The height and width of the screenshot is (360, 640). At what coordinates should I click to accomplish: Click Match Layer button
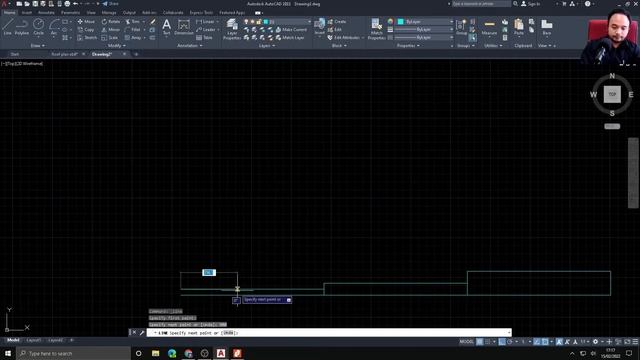290,38
